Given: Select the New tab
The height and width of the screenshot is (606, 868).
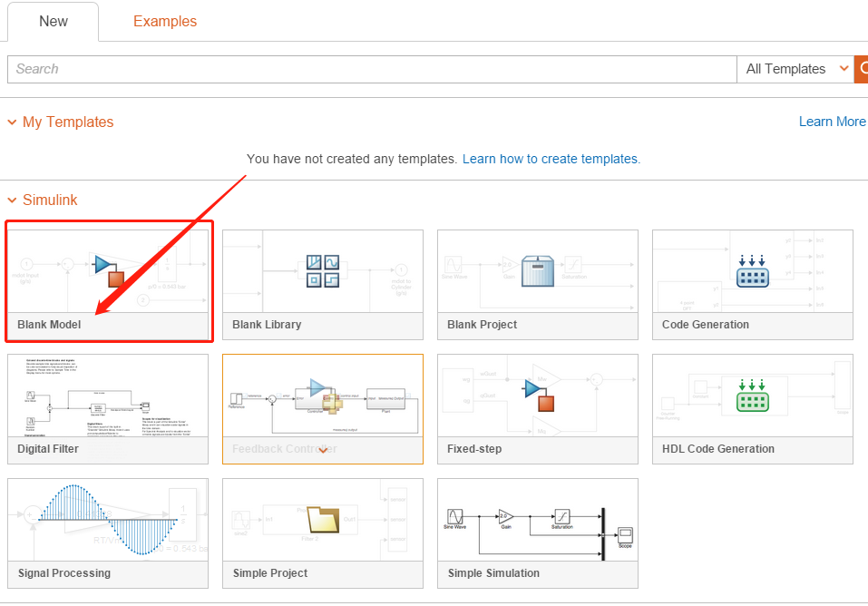Looking at the screenshot, I should click(54, 21).
